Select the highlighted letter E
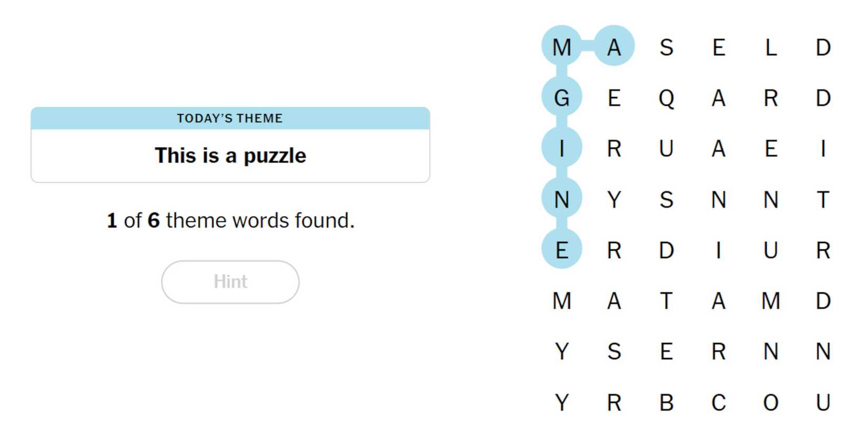This screenshot has width=868, height=434. pyautogui.click(x=562, y=250)
